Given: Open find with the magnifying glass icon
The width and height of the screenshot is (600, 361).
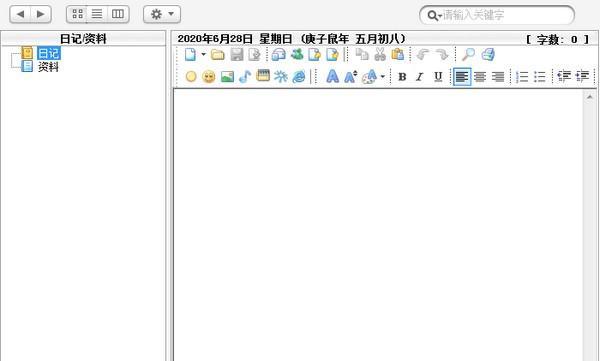Looking at the screenshot, I should click(x=468, y=55).
